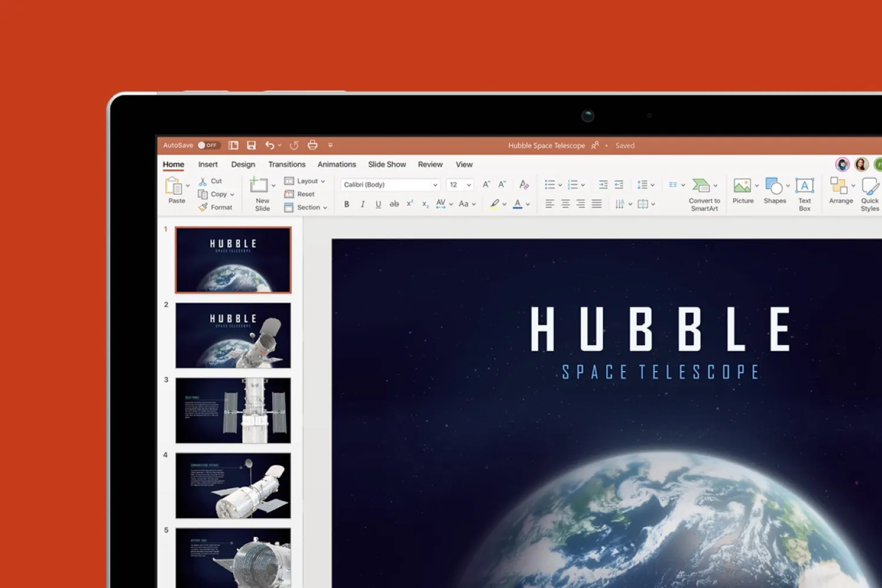
Task: Toggle Subscript formatting
Action: [x=425, y=205]
